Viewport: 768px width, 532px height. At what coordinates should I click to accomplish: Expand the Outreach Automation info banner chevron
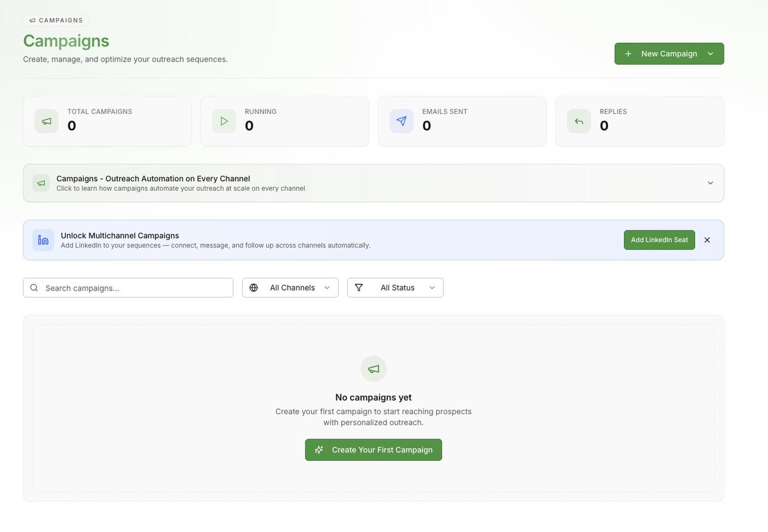tap(710, 183)
